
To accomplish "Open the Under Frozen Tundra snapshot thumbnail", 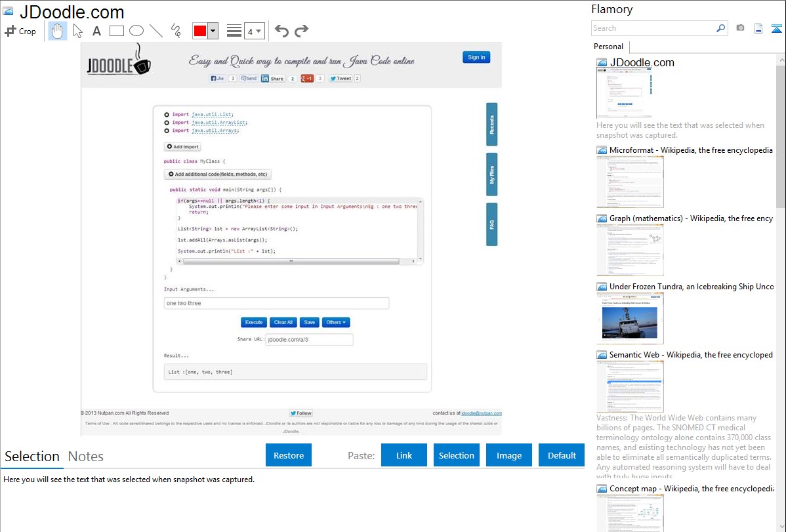I will pos(630,318).
